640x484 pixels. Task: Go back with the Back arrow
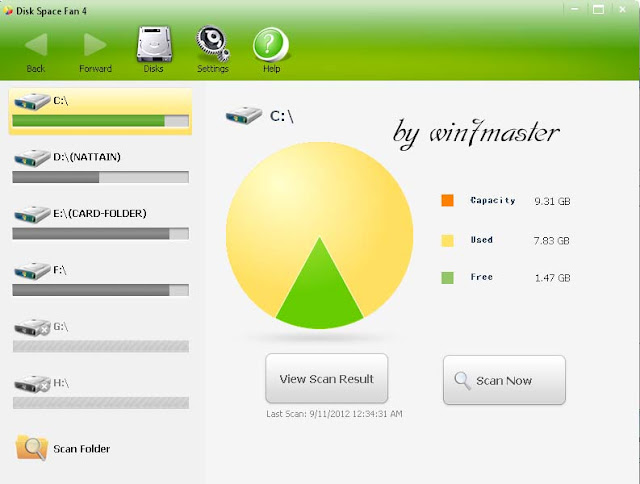point(36,44)
